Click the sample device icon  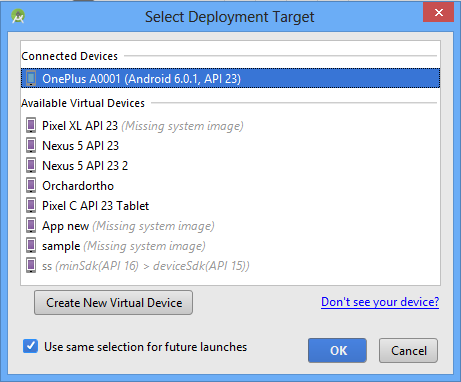coord(31,246)
